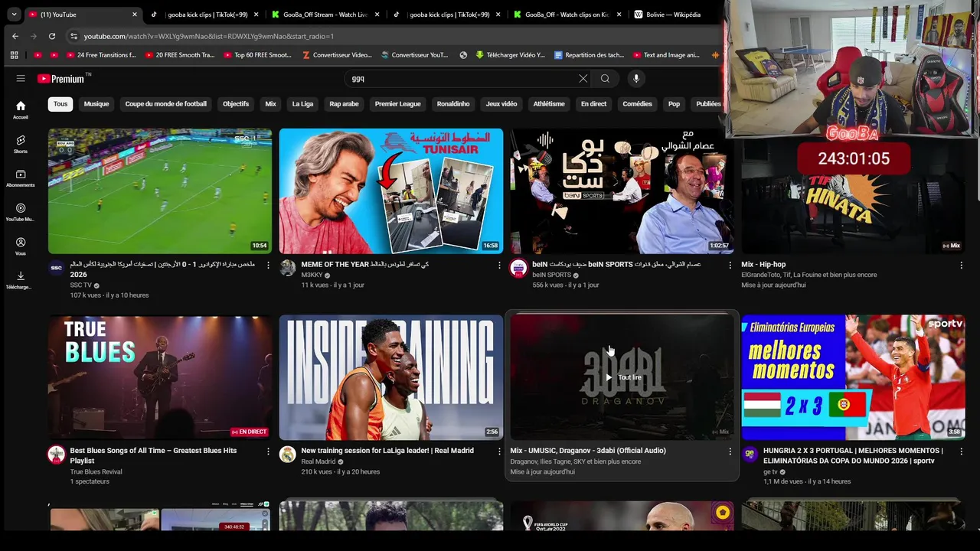Click the magnifier search button
The width and height of the screenshot is (980, 551).
tap(605, 78)
